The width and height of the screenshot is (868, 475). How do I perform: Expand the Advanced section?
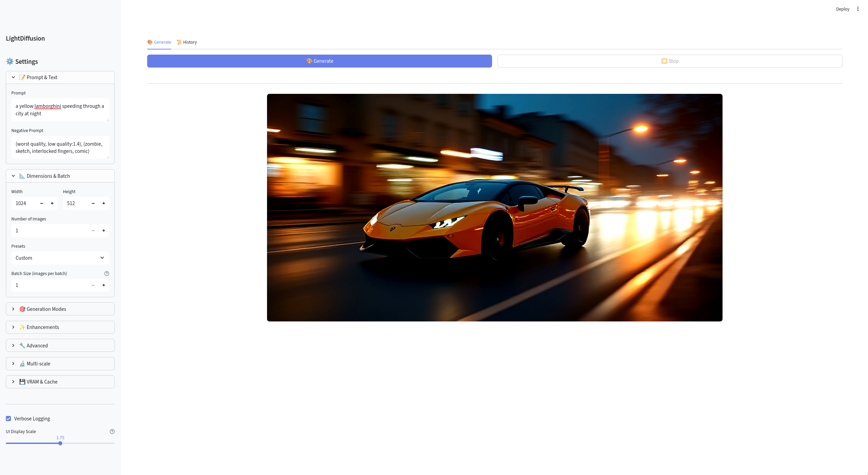[x=60, y=345]
